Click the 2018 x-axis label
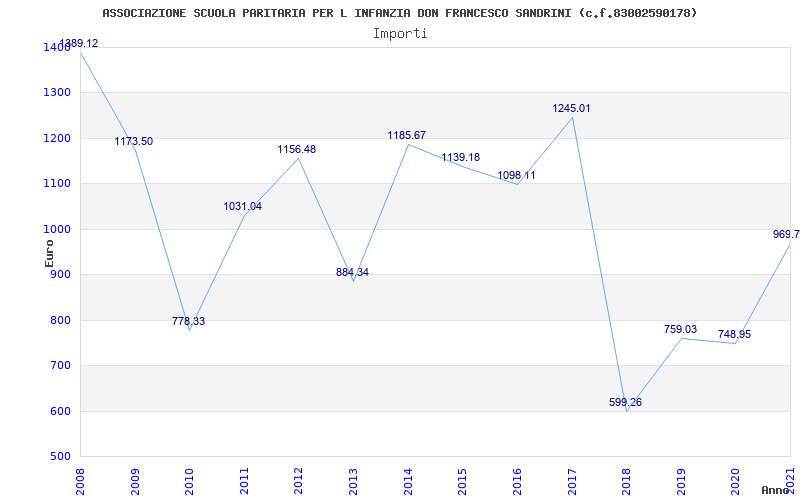Image resolution: width=800 pixels, height=500 pixels. (627, 482)
